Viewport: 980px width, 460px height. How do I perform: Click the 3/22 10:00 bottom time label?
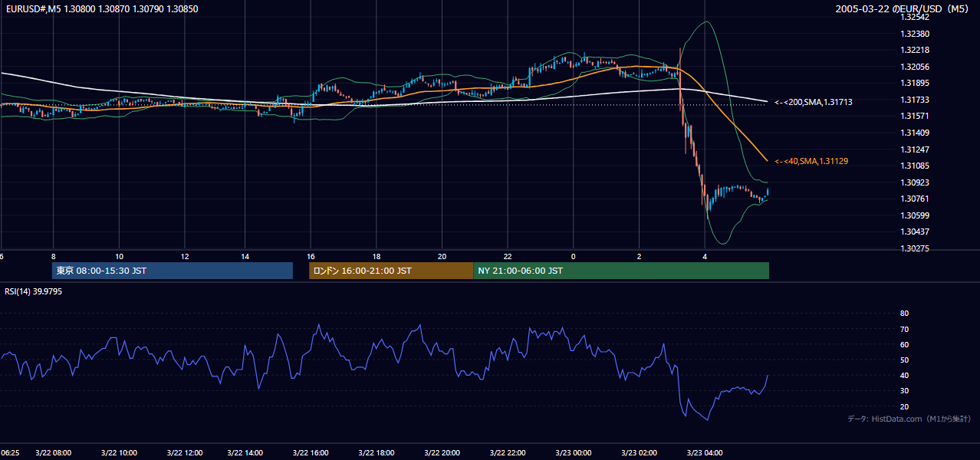coord(119,453)
